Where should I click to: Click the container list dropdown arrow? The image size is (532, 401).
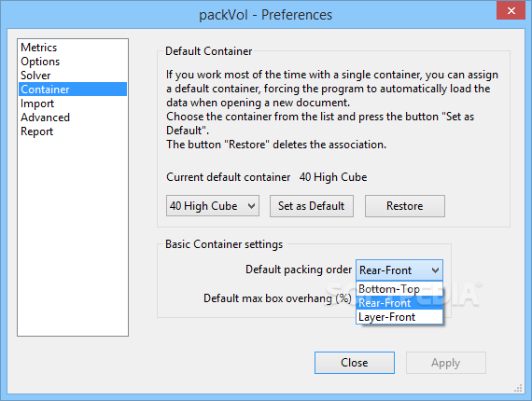tap(251, 206)
